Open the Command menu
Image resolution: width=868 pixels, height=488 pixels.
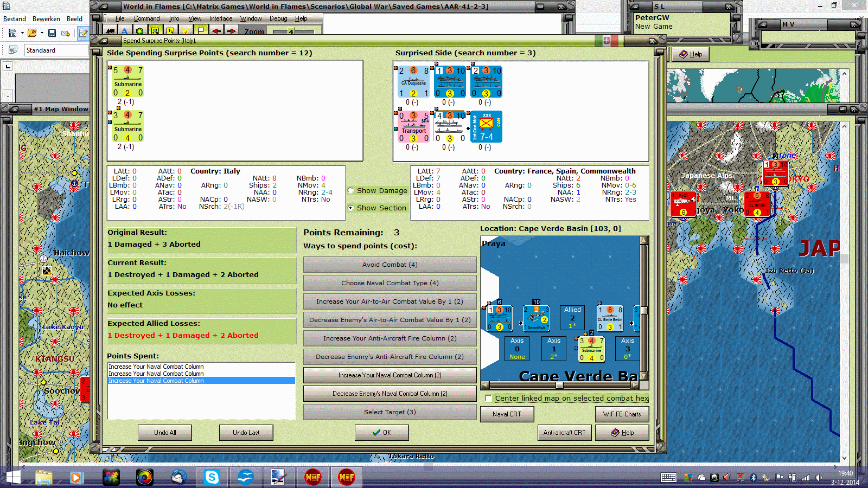[147, 18]
